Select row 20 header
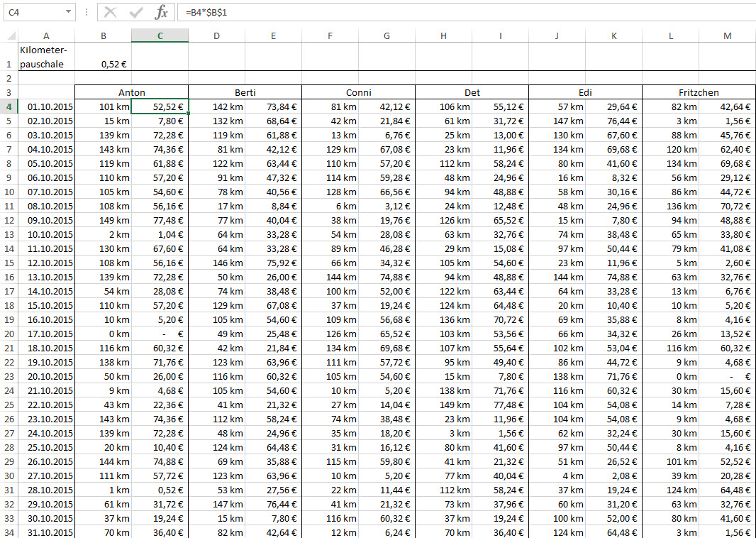Screen dimensions: 756x538 9,334
